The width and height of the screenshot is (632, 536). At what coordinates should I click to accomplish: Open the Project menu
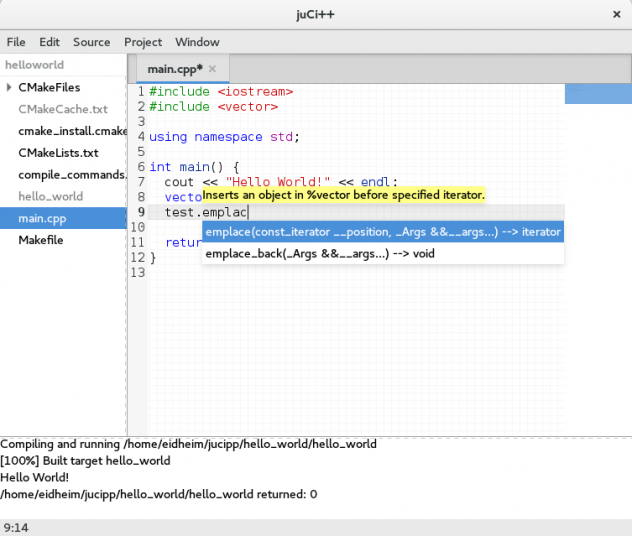143,42
